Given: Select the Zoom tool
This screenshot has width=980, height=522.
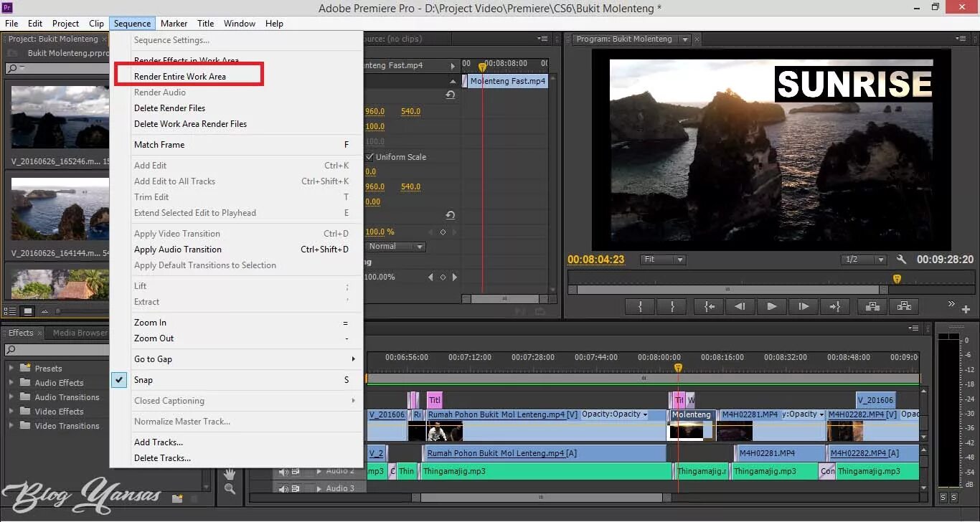Looking at the screenshot, I should pyautogui.click(x=230, y=489).
